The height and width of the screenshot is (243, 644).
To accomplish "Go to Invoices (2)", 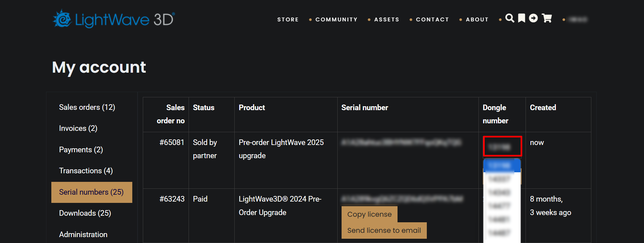I will 78,128.
